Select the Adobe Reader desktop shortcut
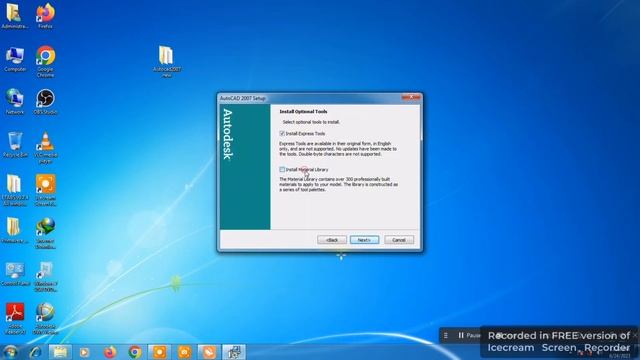 click(x=15, y=319)
